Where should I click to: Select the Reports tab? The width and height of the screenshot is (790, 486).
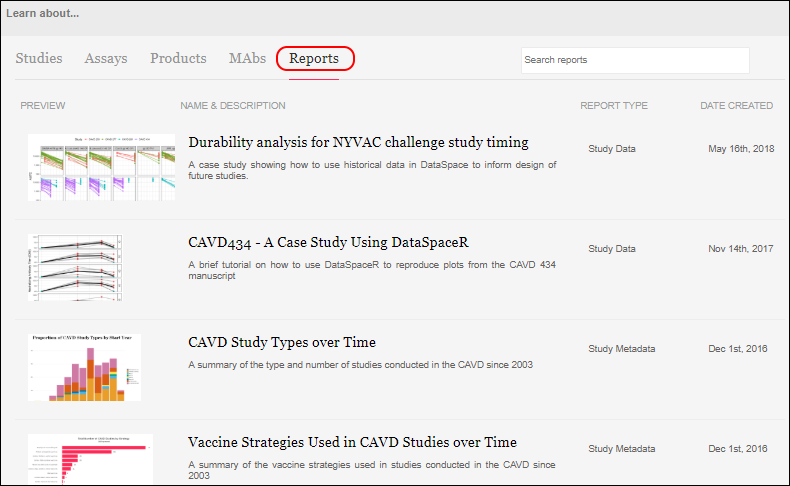tap(314, 58)
